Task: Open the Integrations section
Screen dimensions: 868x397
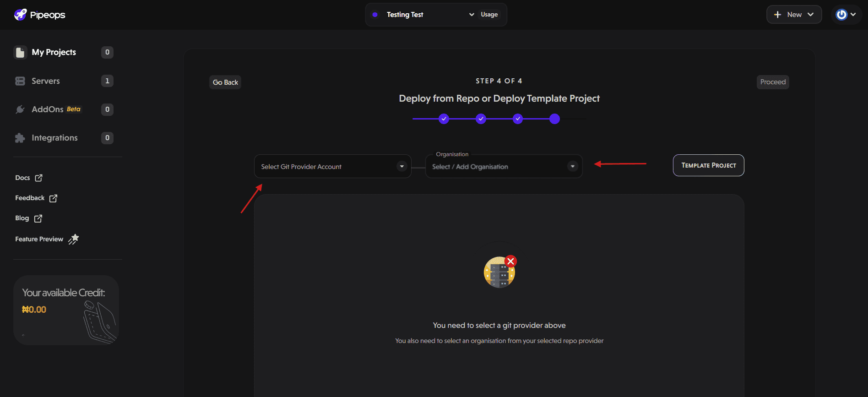Action: click(54, 138)
